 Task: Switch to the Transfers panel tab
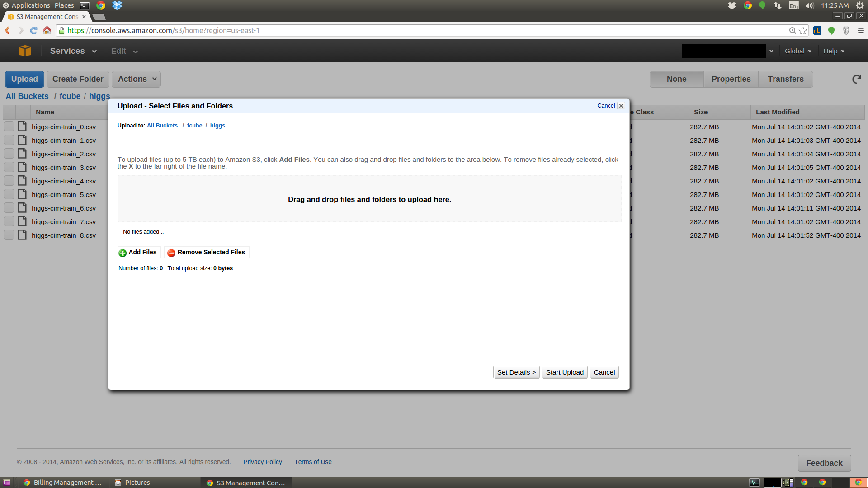[786, 79]
